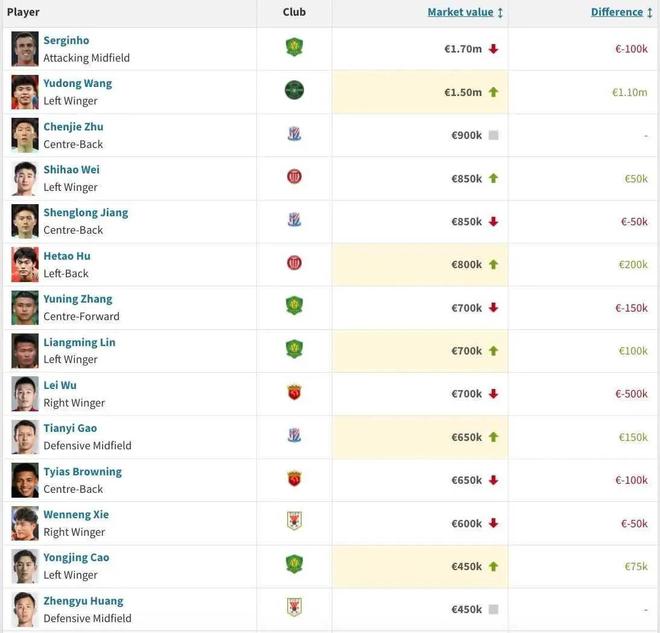
Task: Click Serginho's club crest icon
Action: [x=294, y=48]
